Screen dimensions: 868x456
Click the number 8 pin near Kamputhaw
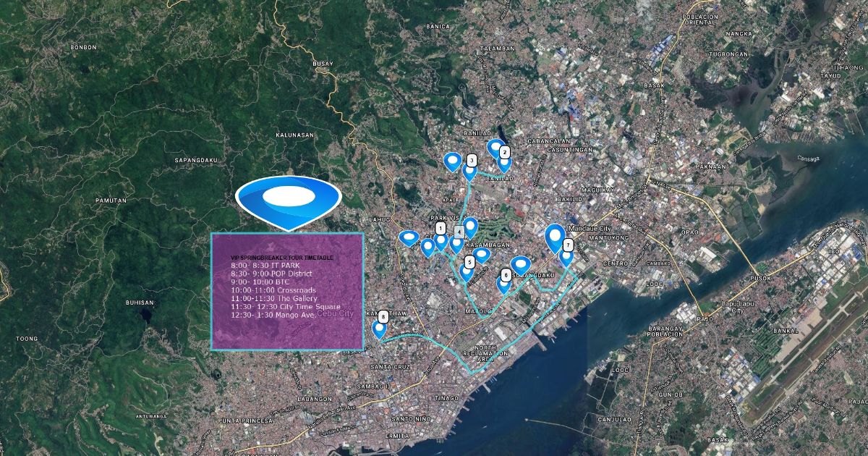coord(378,329)
